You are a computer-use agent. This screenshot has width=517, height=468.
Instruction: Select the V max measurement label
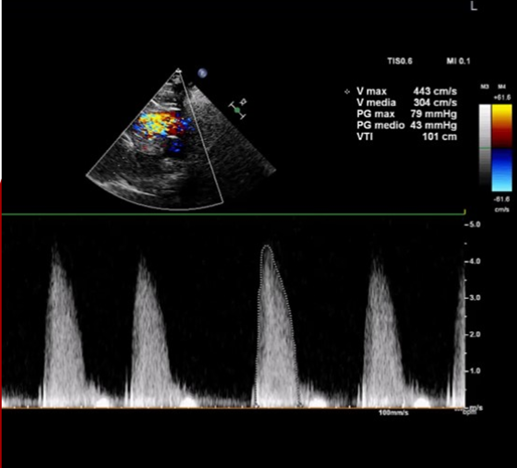coord(371,91)
